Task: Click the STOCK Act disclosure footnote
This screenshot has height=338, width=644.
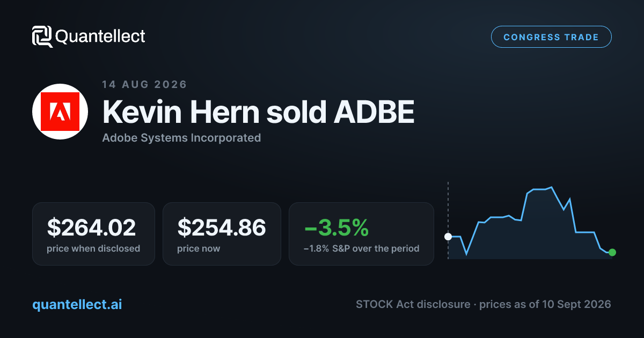Action: tap(483, 304)
